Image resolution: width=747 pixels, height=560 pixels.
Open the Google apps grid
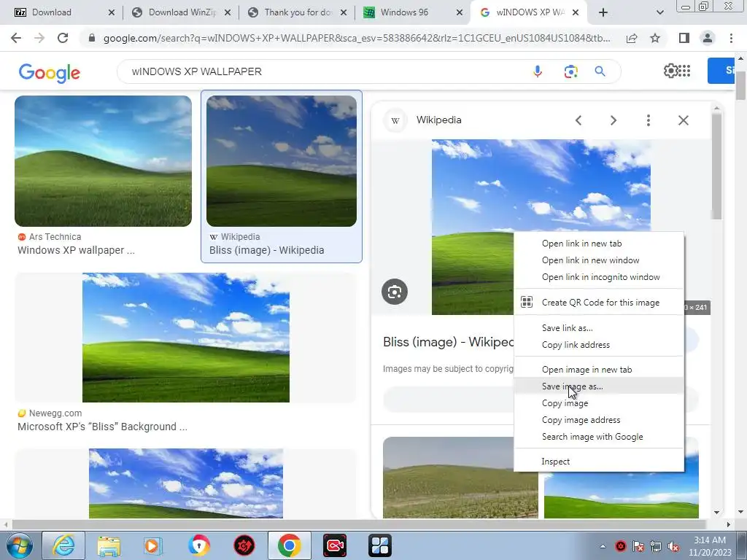pos(684,71)
